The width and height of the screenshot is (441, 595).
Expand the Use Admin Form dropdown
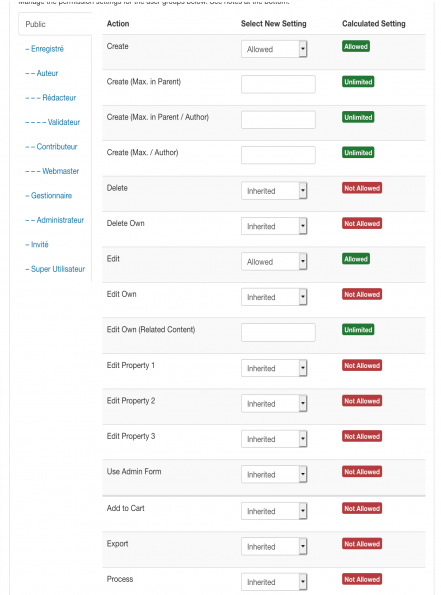click(274, 474)
